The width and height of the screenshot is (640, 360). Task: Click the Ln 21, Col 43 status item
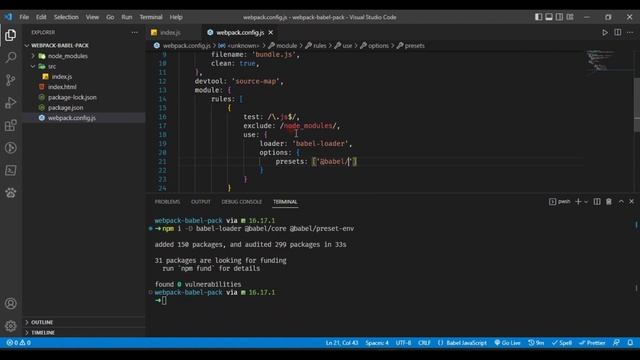342,343
